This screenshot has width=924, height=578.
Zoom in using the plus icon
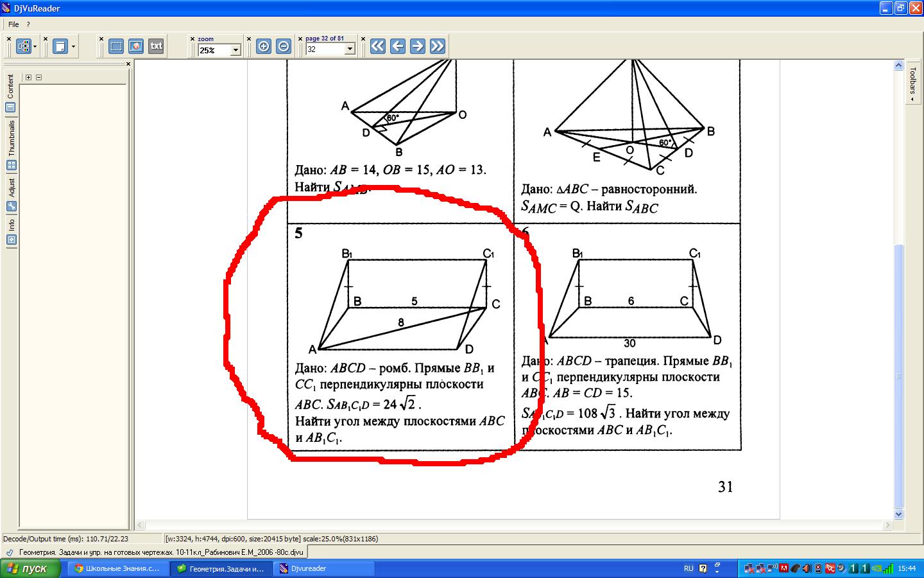pyautogui.click(x=263, y=46)
